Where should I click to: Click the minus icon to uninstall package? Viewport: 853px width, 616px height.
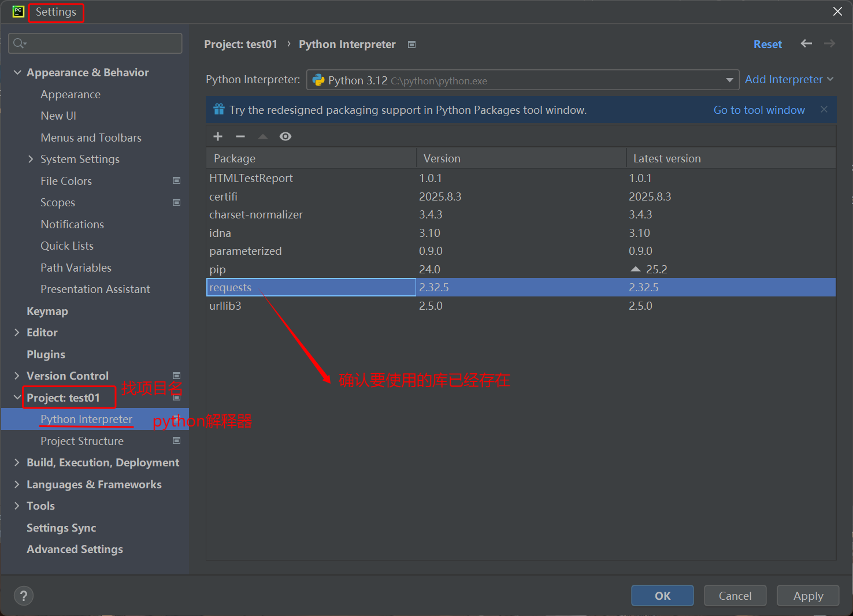[240, 136]
